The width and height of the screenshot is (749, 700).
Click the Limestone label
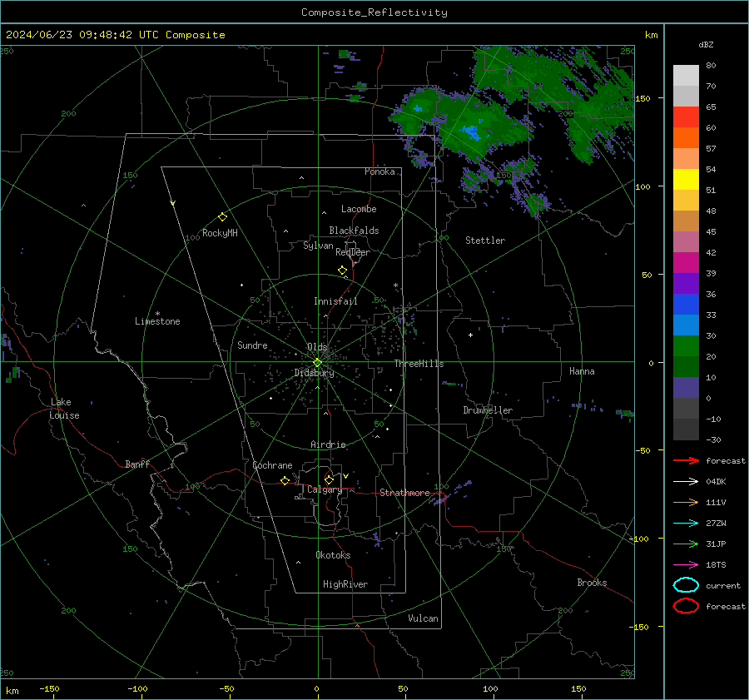click(157, 321)
